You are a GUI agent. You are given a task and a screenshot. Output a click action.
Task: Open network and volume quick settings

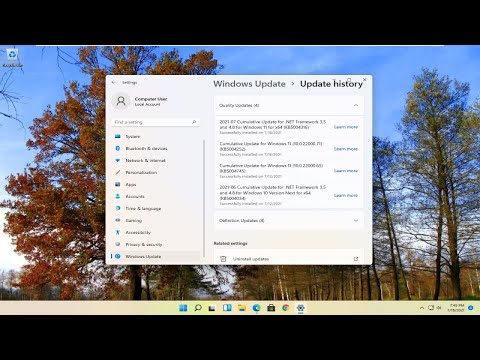click(435, 308)
